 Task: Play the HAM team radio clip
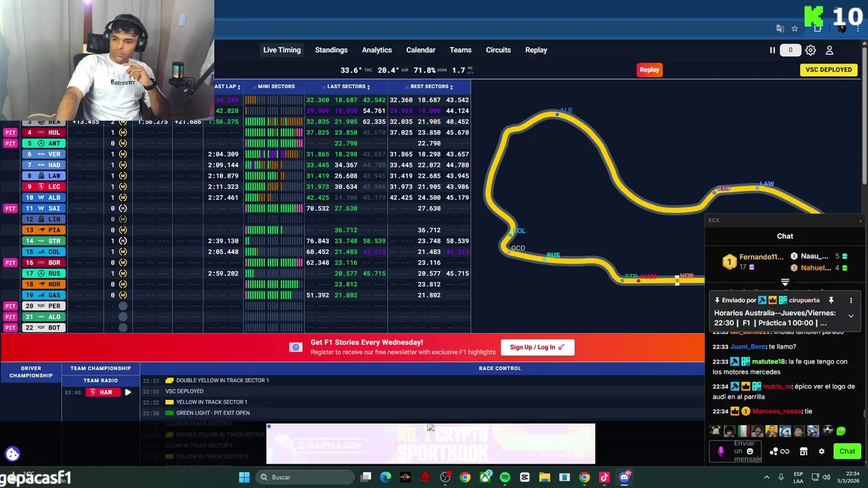(127, 392)
